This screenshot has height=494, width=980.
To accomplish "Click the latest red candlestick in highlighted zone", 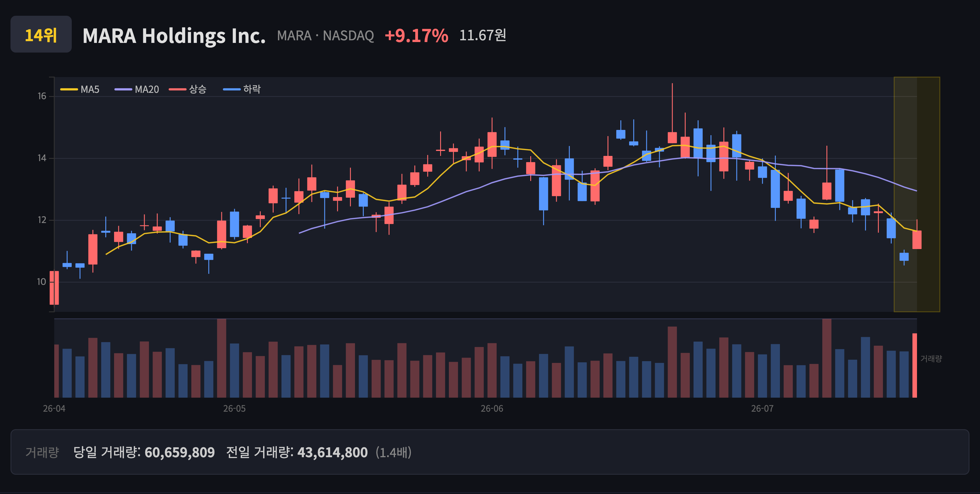I will pyautogui.click(x=917, y=240).
